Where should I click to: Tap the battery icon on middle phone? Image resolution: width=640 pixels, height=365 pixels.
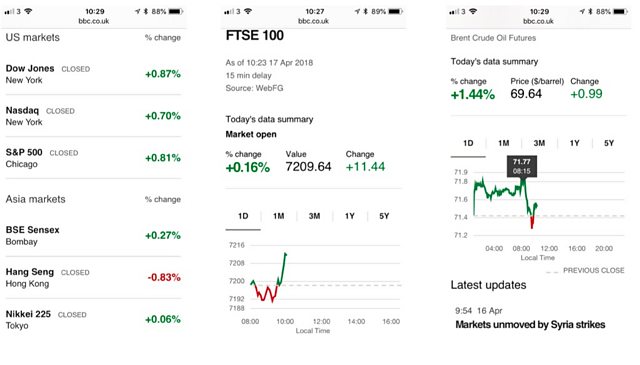[x=396, y=11]
